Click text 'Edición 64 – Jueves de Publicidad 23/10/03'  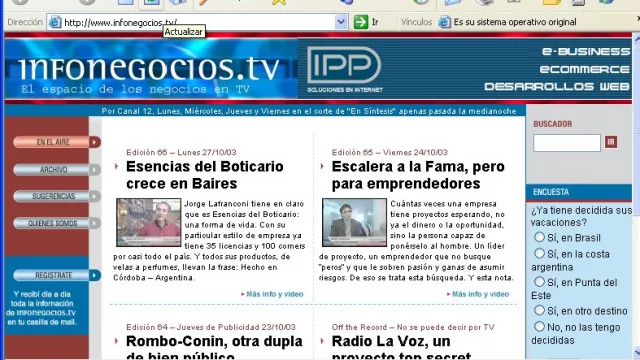point(211,327)
